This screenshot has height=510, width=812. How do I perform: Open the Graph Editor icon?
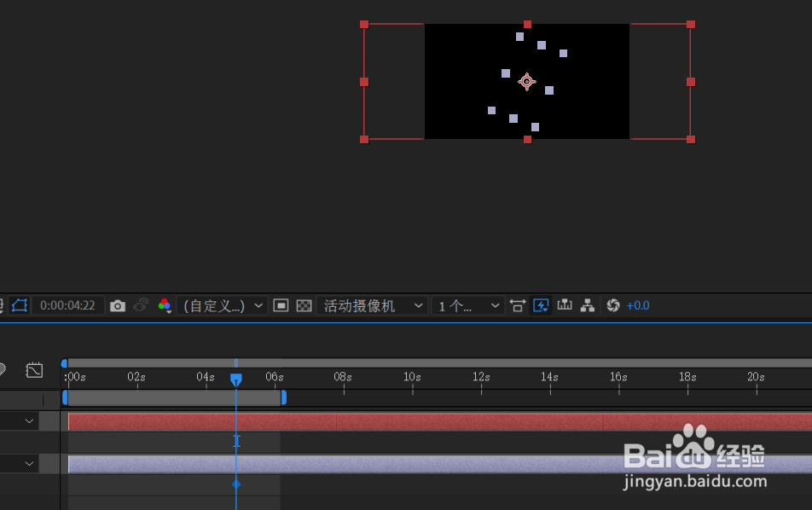tap(34, 370)
